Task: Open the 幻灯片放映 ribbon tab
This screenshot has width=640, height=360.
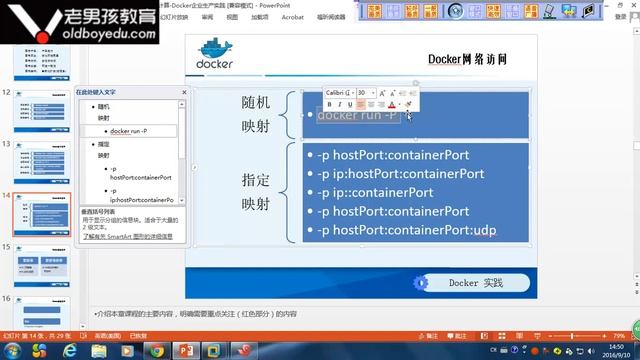Action: [174, 17]
